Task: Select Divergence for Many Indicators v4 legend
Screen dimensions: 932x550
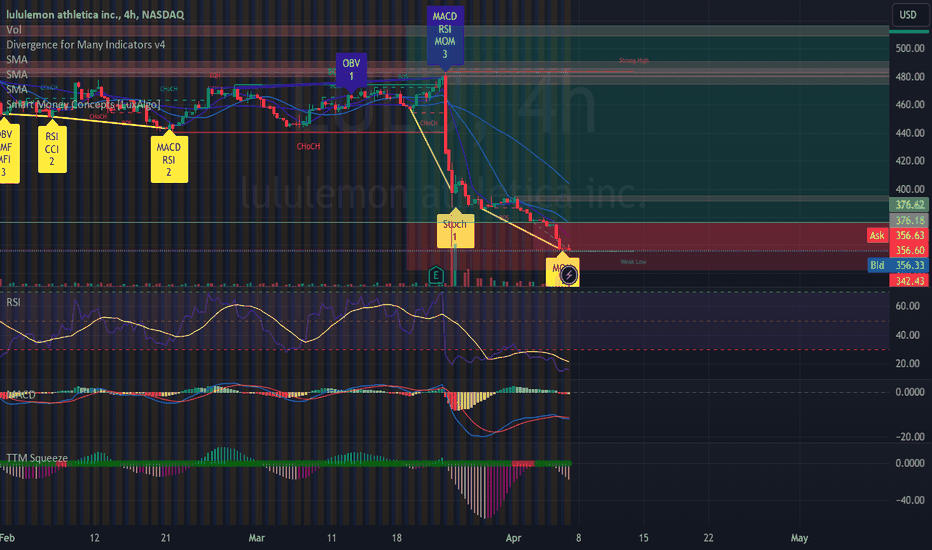Action: (x=86, y=45)
